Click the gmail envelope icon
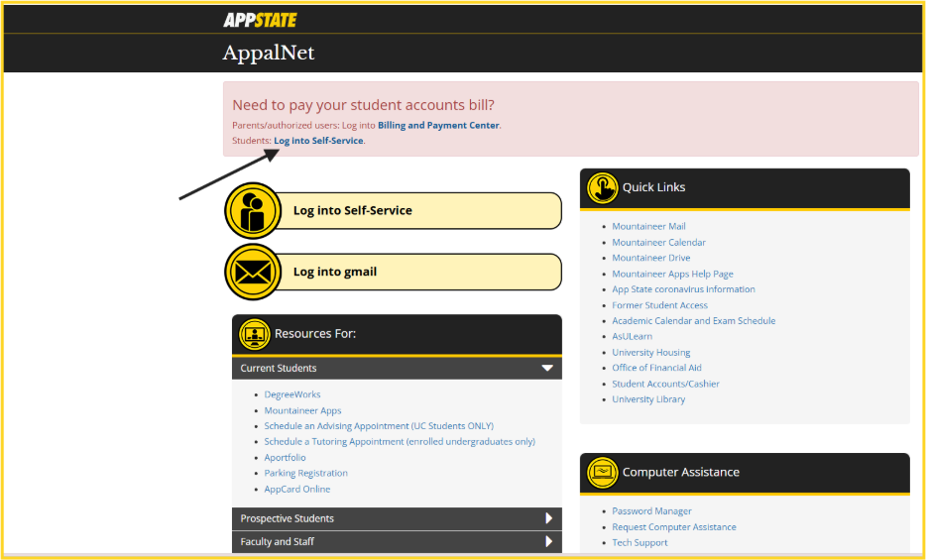Screen dimensions: 928x560 pos(253,273)
